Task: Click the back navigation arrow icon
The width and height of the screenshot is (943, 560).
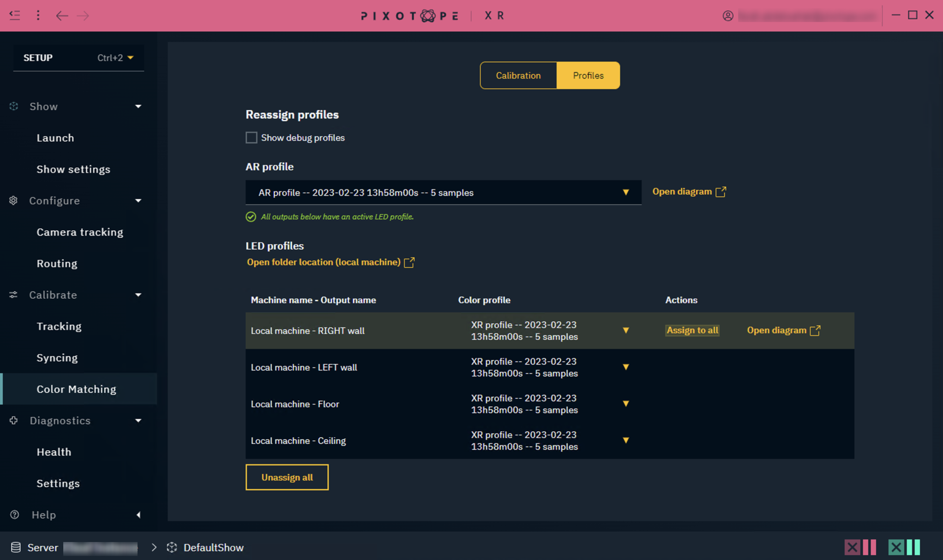Action: point(62,15)
